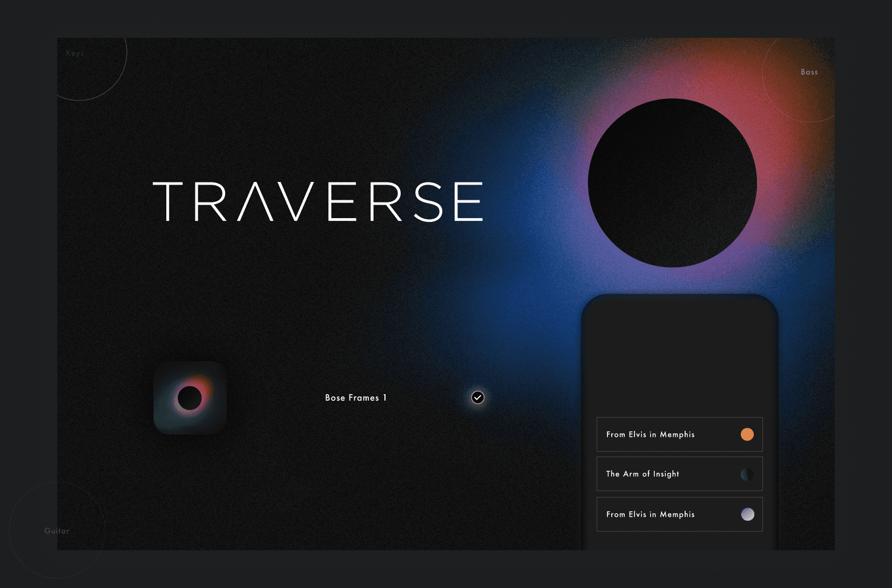Select the Bose Frames 1 label
The height and width of the screenshot is (588, 892).
coord(356,397)
